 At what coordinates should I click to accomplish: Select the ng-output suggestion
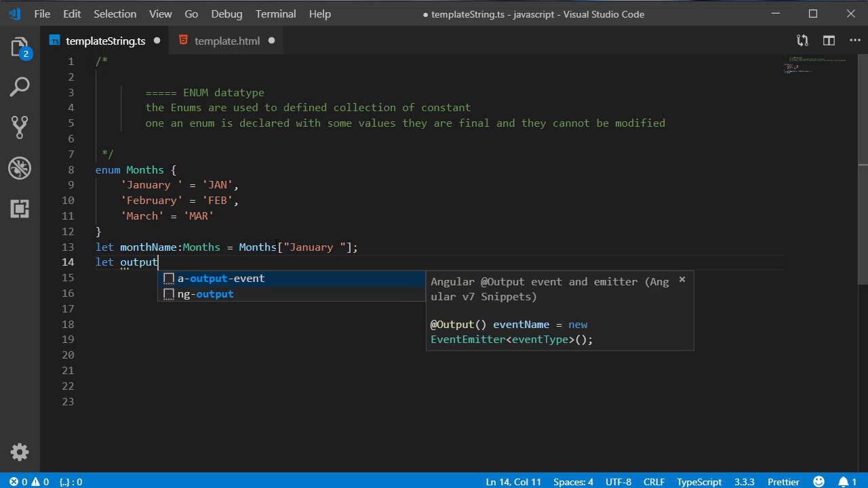click(291, 294)
